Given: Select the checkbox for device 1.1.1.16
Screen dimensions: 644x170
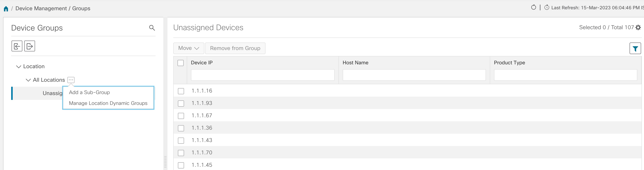Looking at the screenshot, I should click(181, 91).
